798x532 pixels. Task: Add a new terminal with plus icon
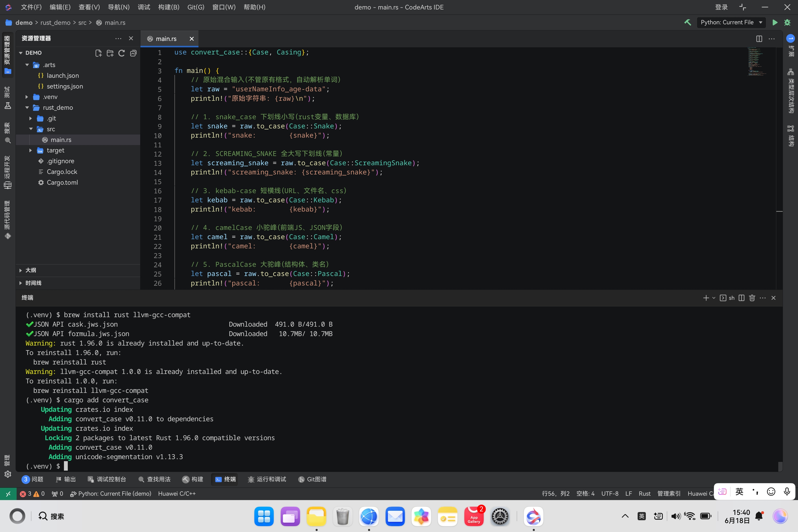click(706, 298)
